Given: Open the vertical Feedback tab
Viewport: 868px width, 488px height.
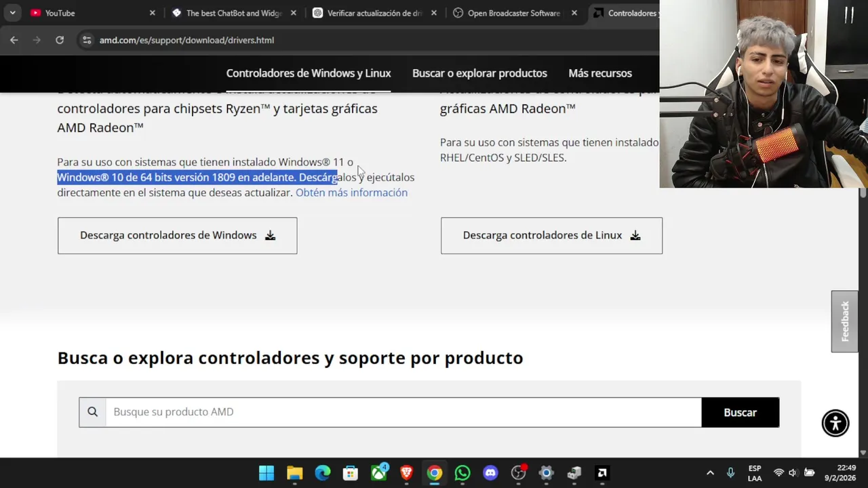Looking at the screenshot, I should [844, 321].
